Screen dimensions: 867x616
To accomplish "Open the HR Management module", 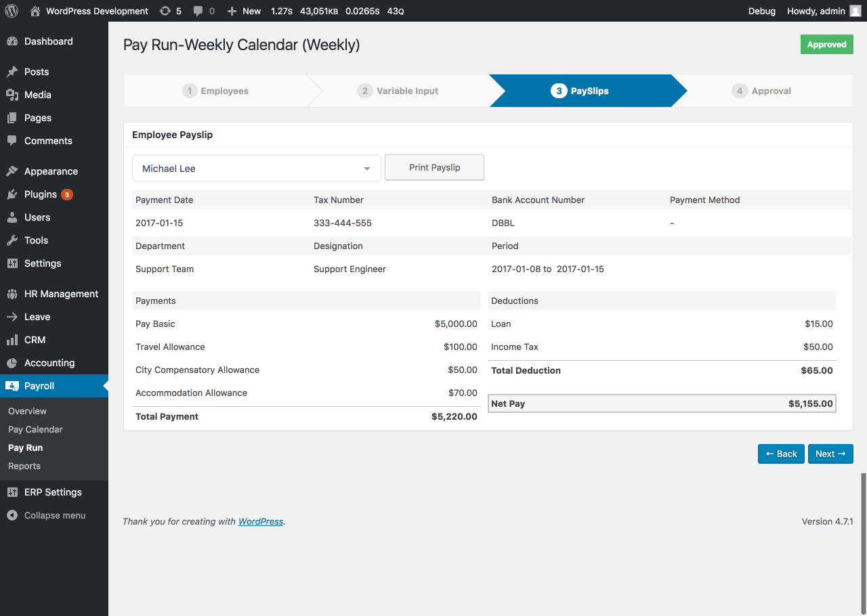I will [x=61, y=293].
